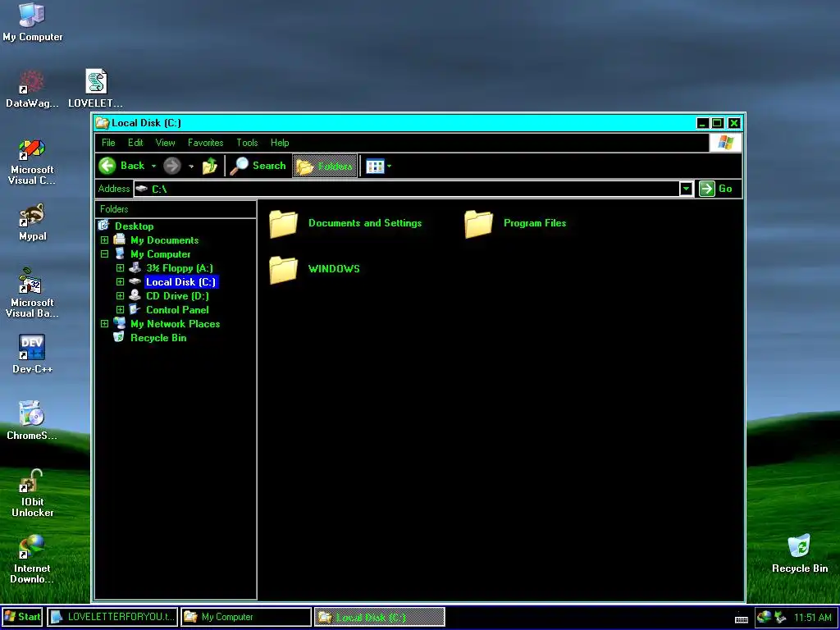Select the Mypal raccoon desktop icon

pos(32,216)
